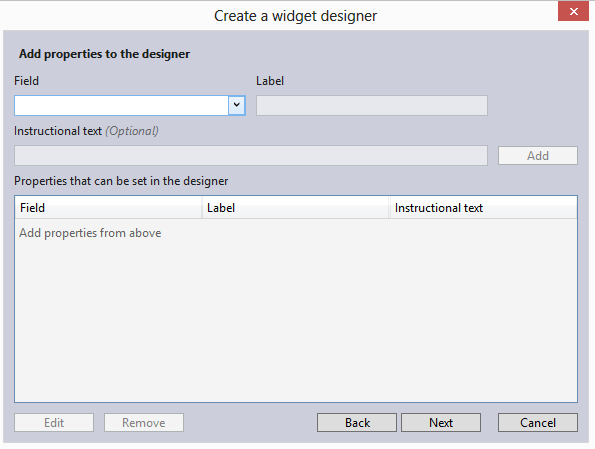Screen dimensions: 595x449
Task: Cancel the widget designer wizard
Action: (x=538, y=422)
